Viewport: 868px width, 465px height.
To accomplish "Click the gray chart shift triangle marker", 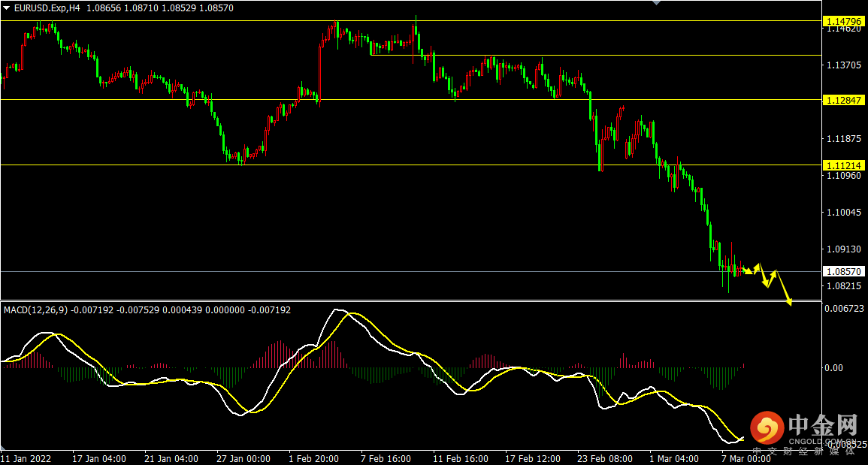I will 658,3.
